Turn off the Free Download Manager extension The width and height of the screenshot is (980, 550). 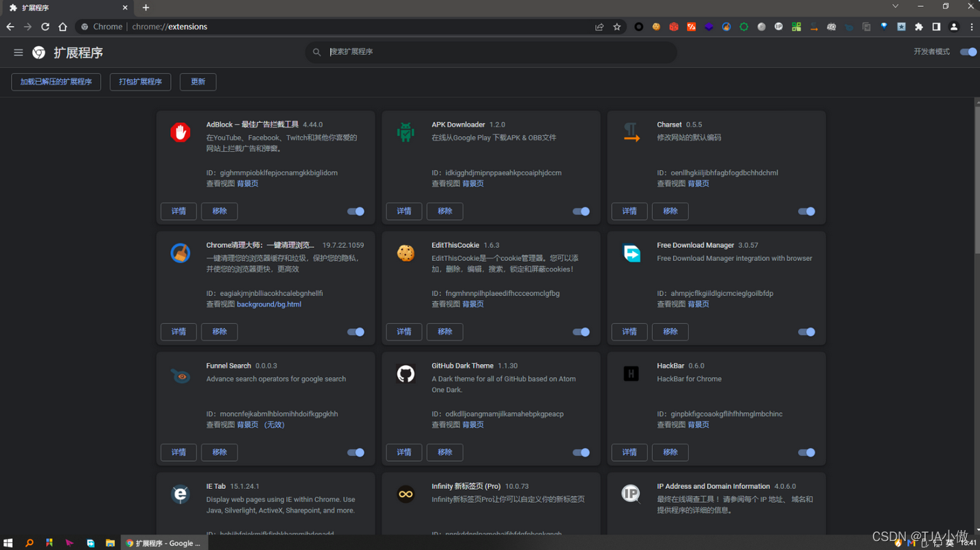(806, 332)
